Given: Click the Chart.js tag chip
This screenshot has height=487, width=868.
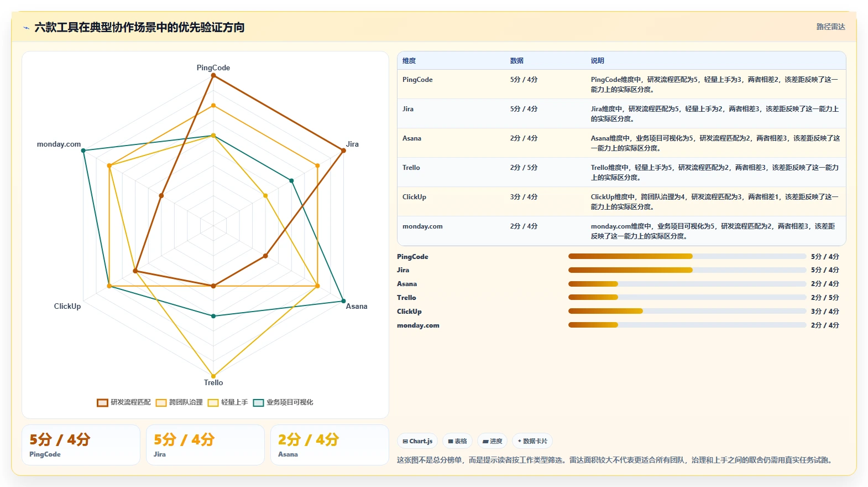Looking at the screenshot, I should click(x=417, y=441).
